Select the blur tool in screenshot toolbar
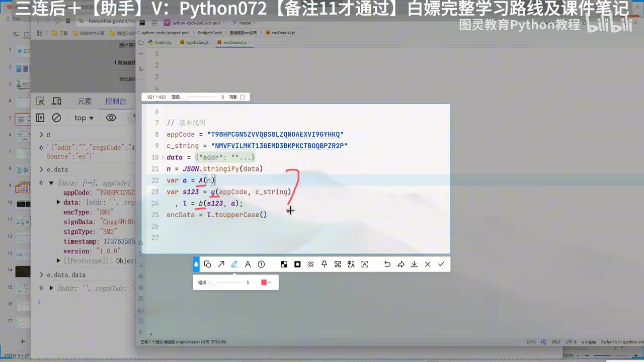This screenshot has height=362, width=644. (297, 264)
